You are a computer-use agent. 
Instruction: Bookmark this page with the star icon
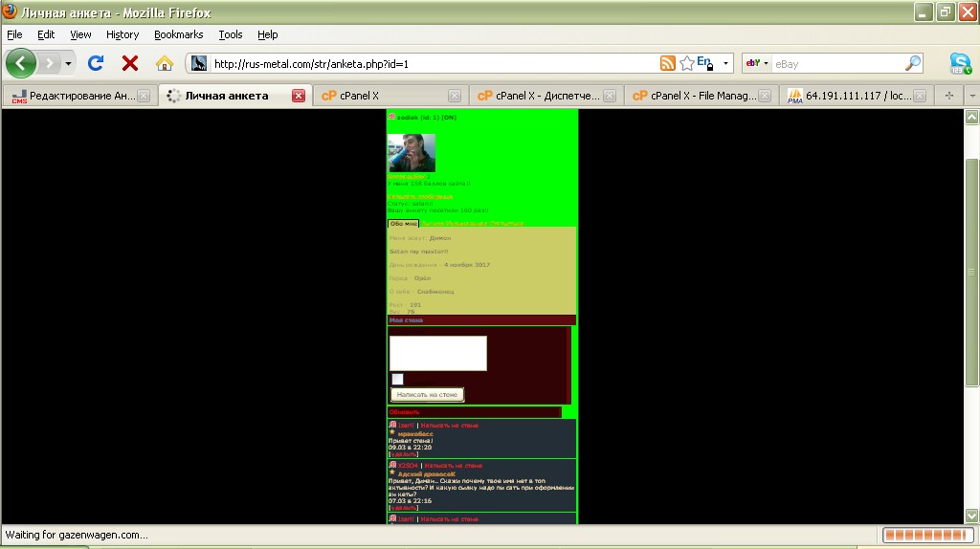tap(686, 63)
